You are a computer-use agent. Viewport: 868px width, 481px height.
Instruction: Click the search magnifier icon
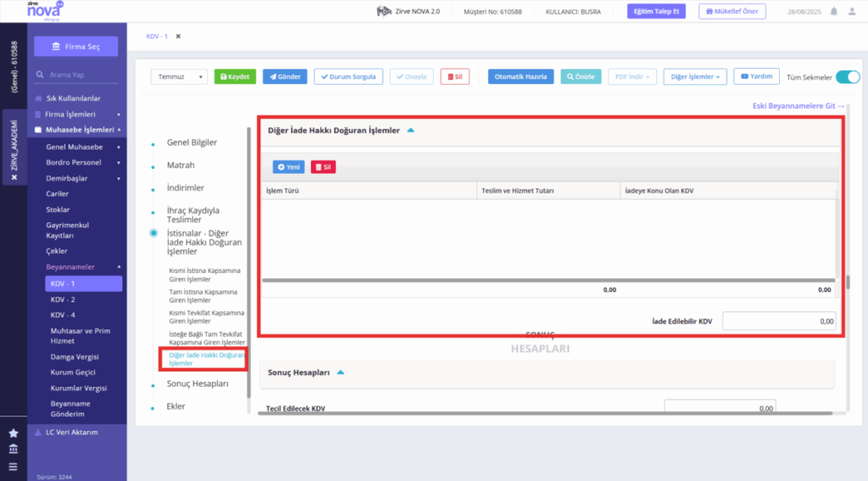tap(40, 75)
